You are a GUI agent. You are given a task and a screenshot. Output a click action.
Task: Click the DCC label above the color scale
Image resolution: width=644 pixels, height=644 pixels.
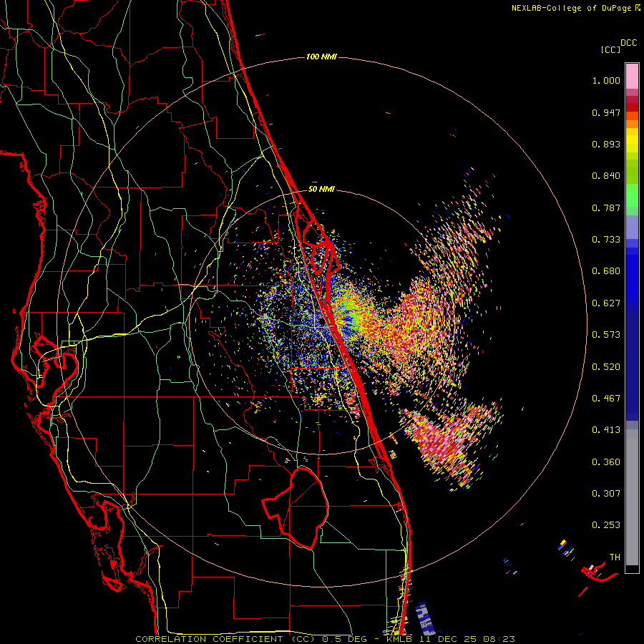tap(628, 43)
